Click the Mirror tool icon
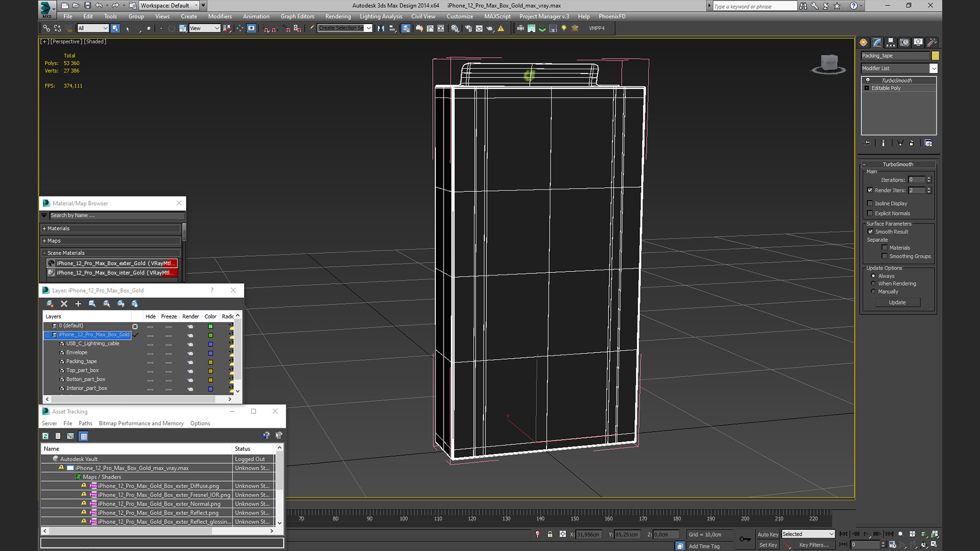This screenshot has width=980, height=551. [381, 29]
